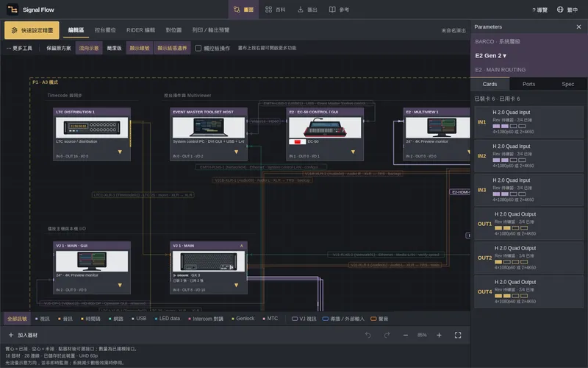This screenshot has height=368, width=588.
Task: Change language with the globe 繁中 control
Action: pyautogui.click(x=567, y=10)
